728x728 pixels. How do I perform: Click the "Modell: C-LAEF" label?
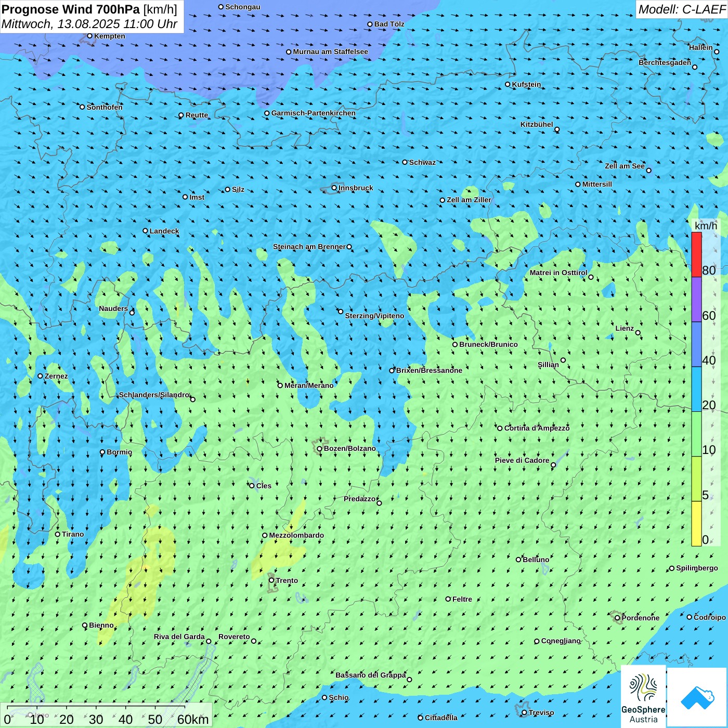coord(681,9)
